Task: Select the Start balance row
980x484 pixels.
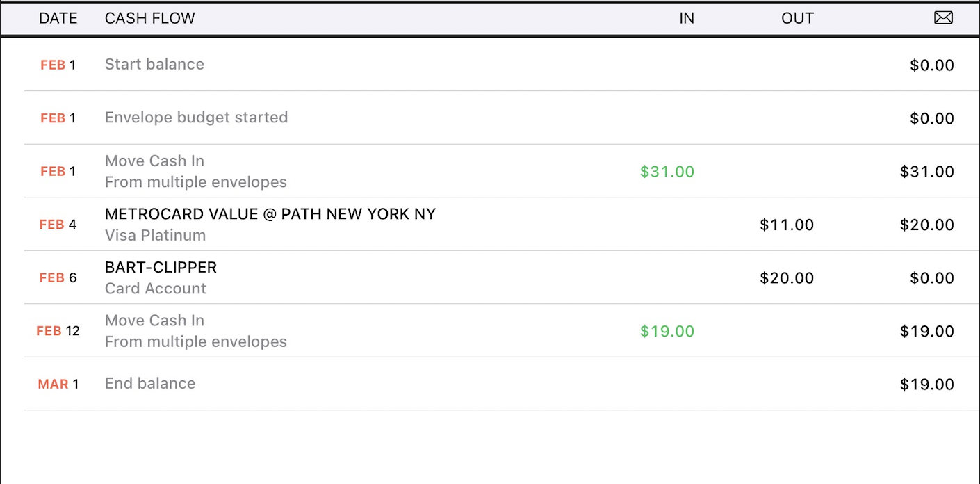Action: [154, 65]
